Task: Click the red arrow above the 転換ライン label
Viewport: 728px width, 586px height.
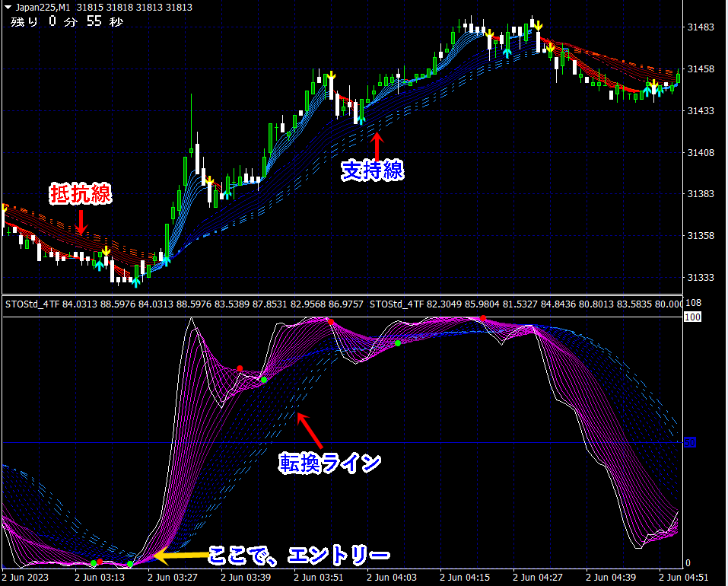Action: pyautogui.click(x=311, y=431)
